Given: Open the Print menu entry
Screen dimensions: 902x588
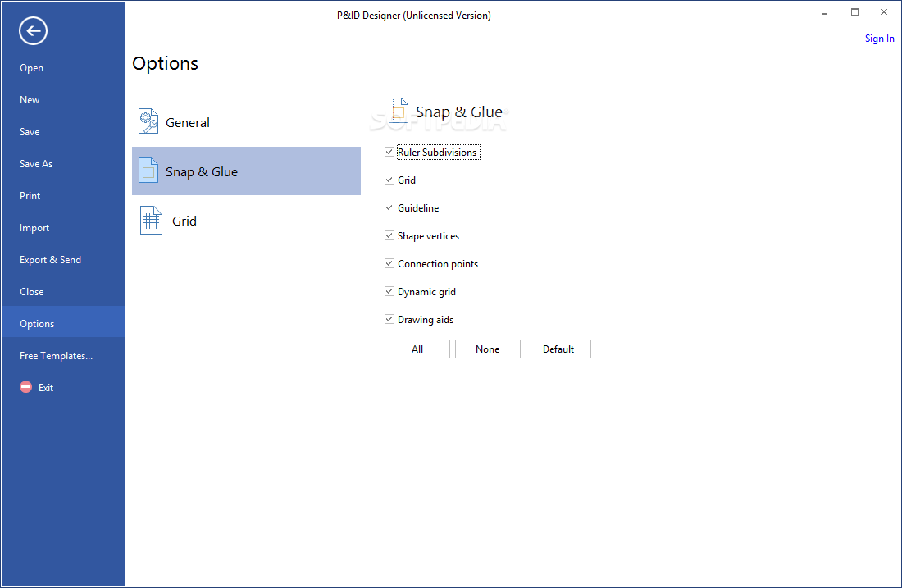Looking at the screenshot, I should click(30, 196).
